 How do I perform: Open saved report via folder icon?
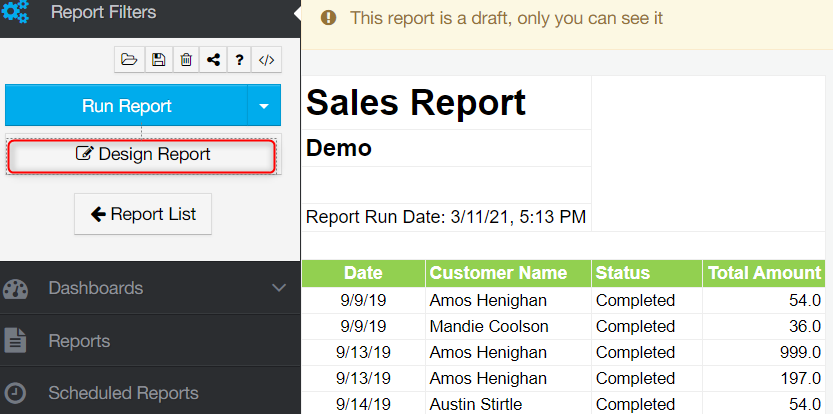[129, 60]
